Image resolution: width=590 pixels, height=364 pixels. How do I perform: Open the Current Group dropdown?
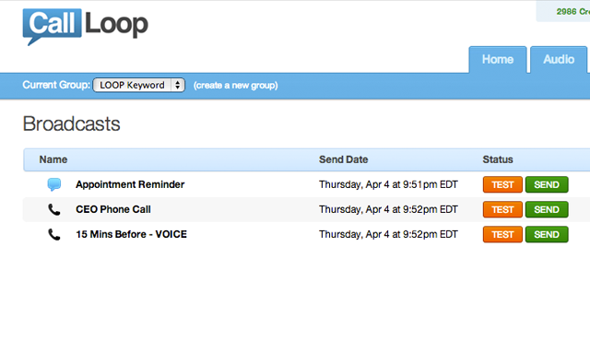(x=139, y=85)
